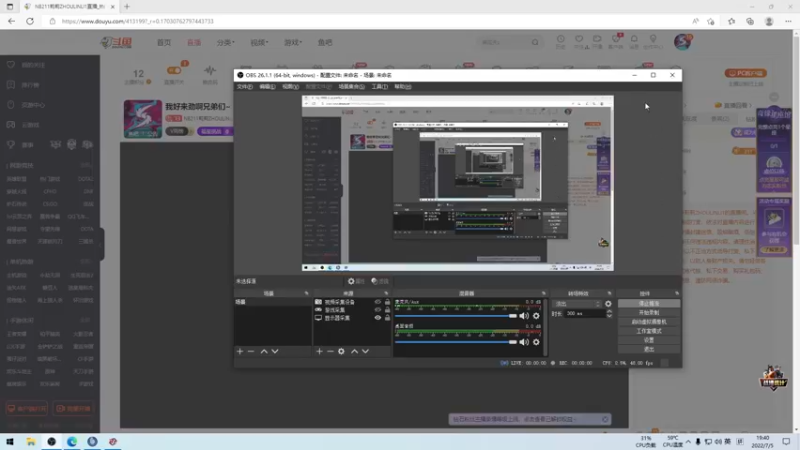Add a new source with the plus icon in the OBS Sources panel

click(x=319, y=352)
